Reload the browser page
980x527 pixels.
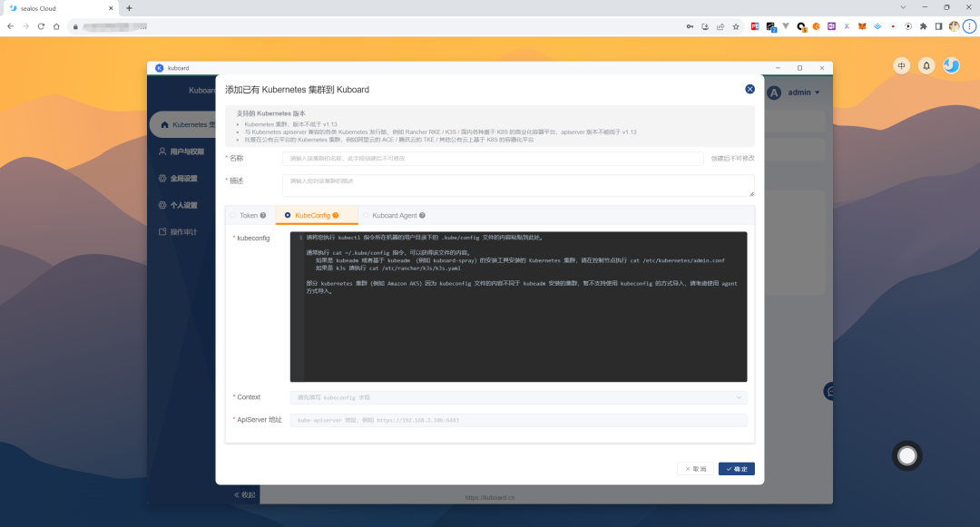tap(41, 26)
